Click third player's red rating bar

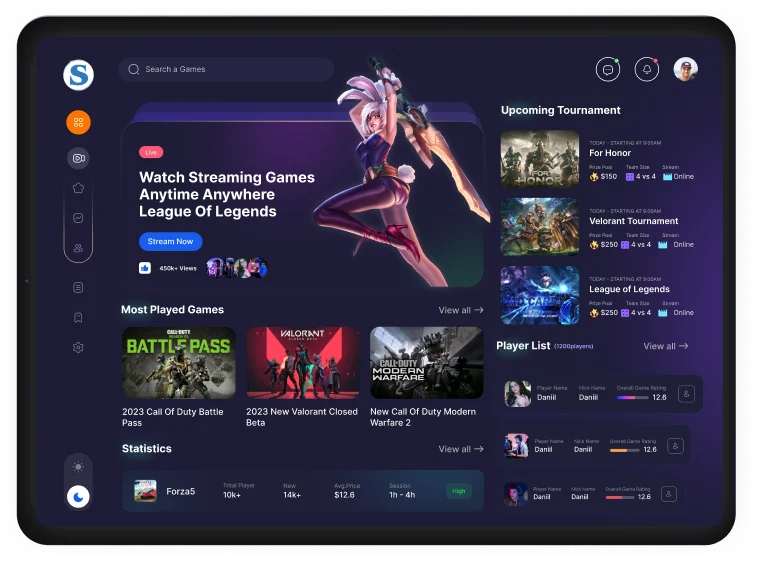619,498
